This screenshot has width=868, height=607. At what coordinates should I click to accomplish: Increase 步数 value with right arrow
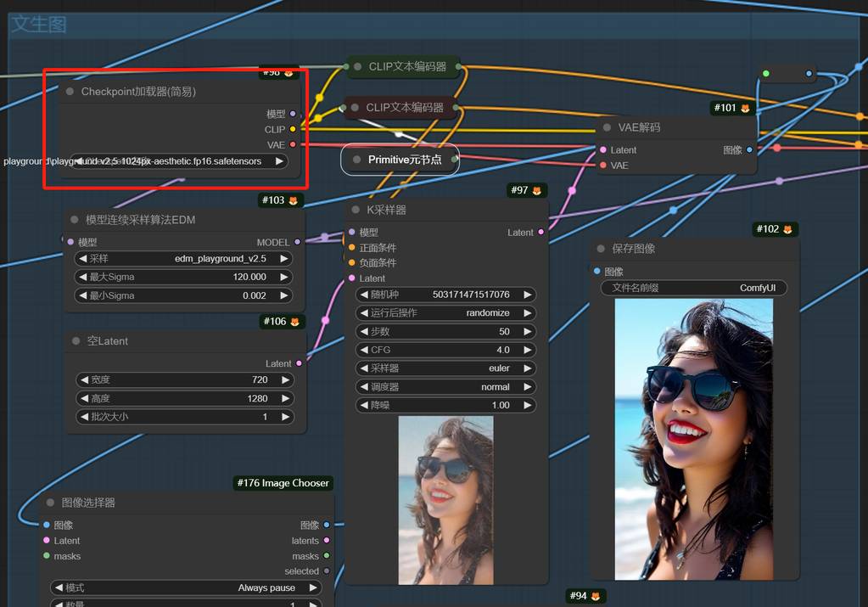[527, 332]
